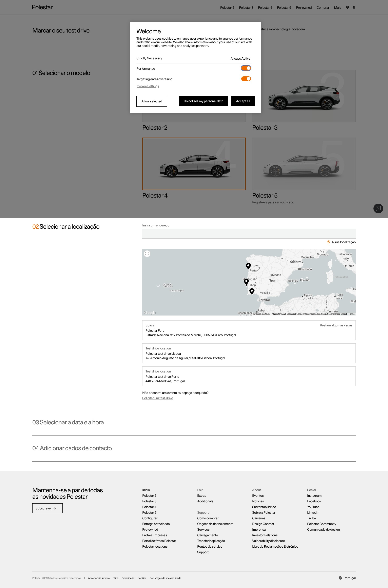388x588 pixels.
Task: Open the chat help bubble icon
Action: 378,208
